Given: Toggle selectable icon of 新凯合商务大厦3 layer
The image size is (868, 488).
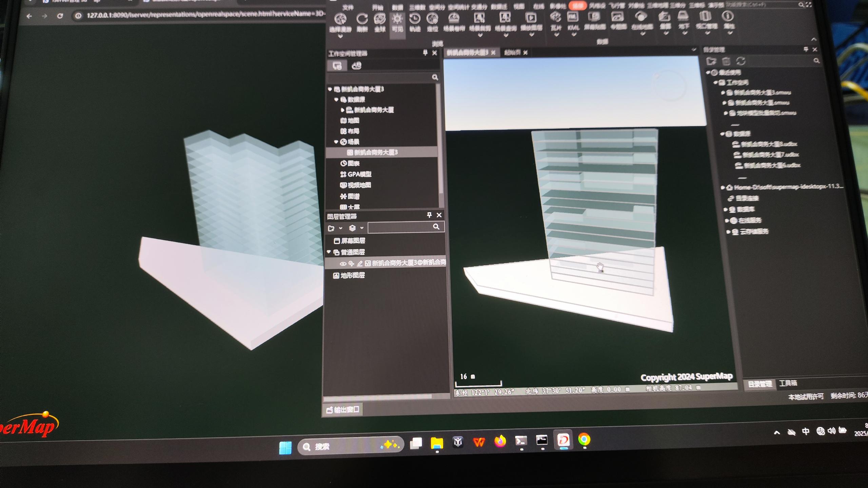Looking at the screenshot, I should (351, 263).
